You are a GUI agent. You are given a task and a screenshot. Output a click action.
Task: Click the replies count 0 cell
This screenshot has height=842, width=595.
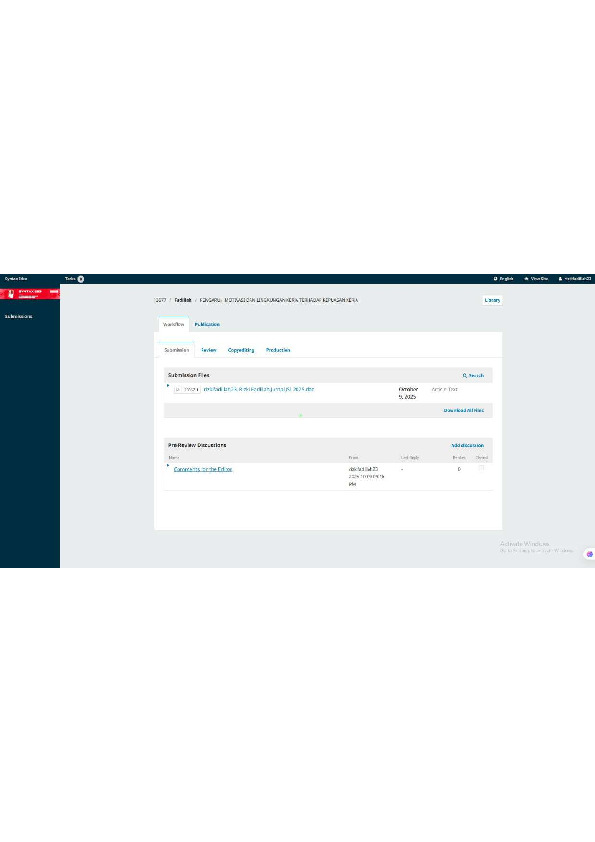click(459, 469)
